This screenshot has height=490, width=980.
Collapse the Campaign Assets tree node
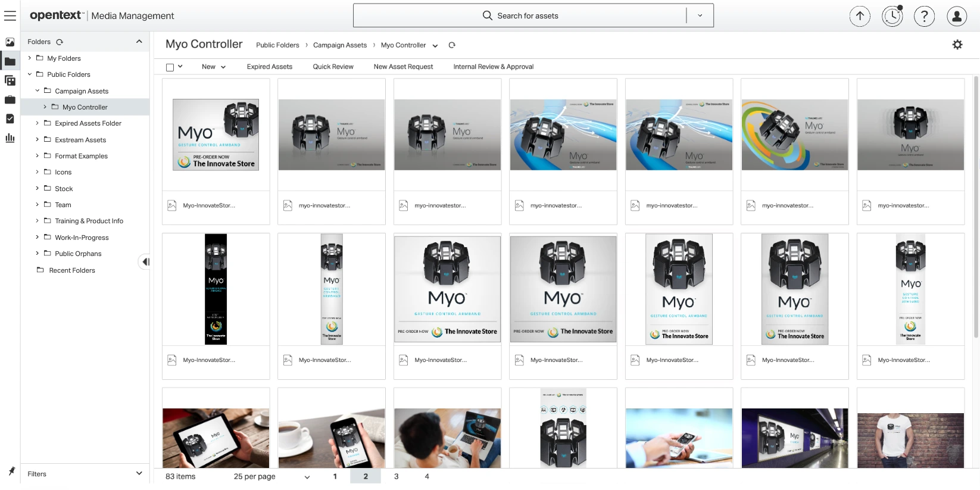coord(38,91)
